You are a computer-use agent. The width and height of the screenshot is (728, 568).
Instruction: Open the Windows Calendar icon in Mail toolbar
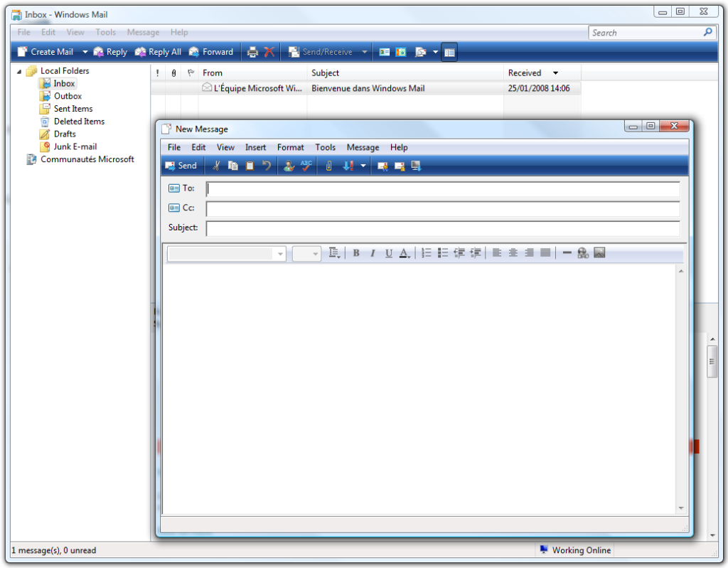[401, 52]
